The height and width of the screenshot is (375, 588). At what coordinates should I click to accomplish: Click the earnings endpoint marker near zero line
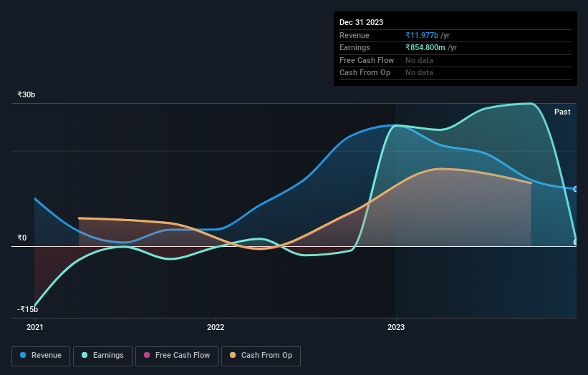pos(576,242)
